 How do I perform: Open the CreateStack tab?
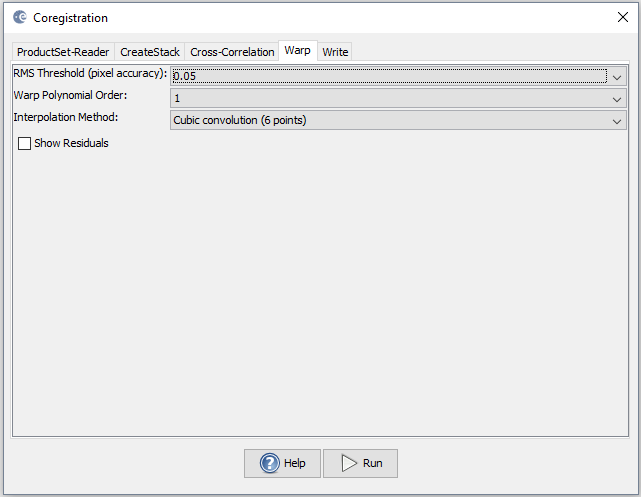pyautogui.click(x=150, y=52)
